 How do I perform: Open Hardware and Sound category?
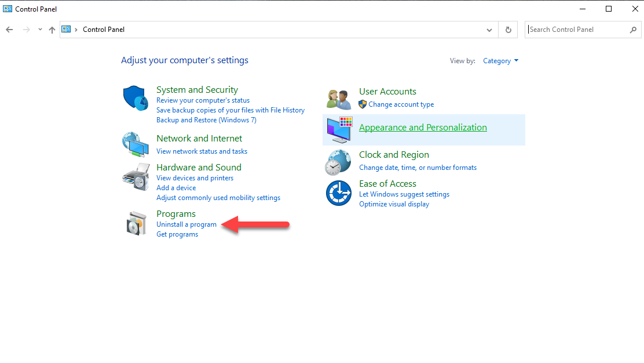(199, 168)
